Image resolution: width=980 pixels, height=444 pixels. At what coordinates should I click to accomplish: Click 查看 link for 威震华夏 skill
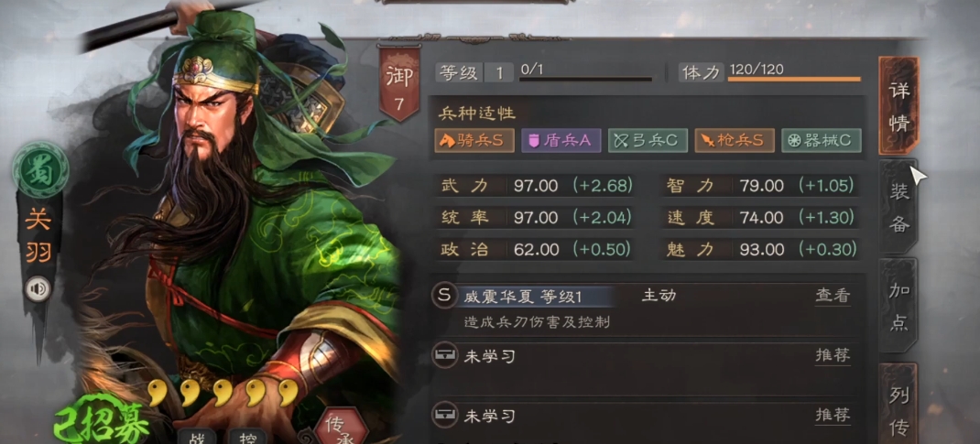pos(833,296)
